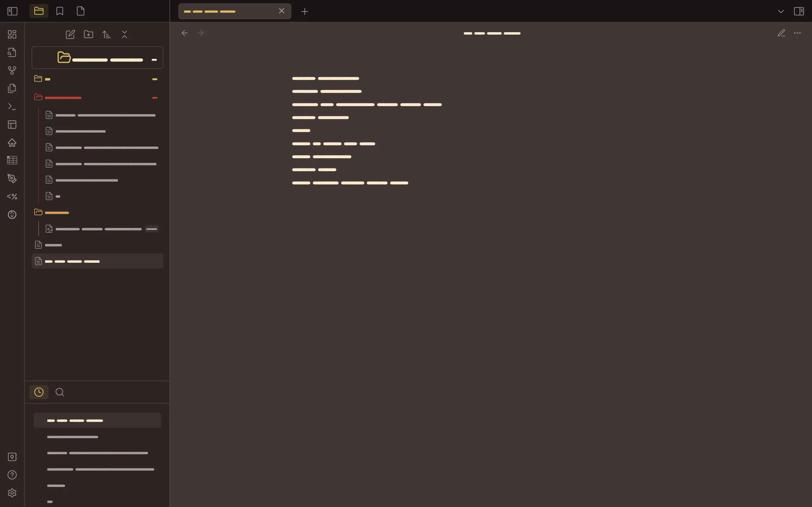Switch to the bookmarks sidebar tab
This screenshot has width=812, height=507.
[60, 11]
